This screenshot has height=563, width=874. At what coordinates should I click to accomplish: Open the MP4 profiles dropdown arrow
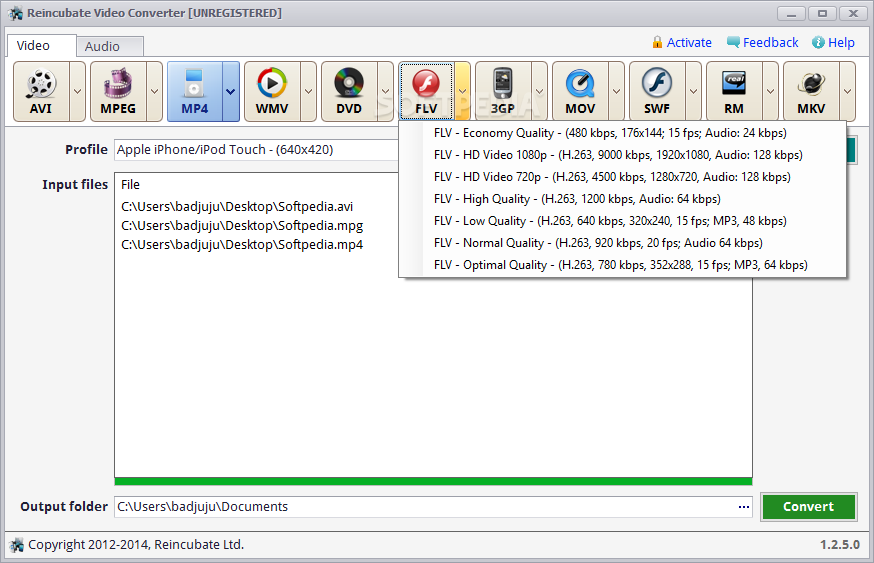tap(231, 91)
